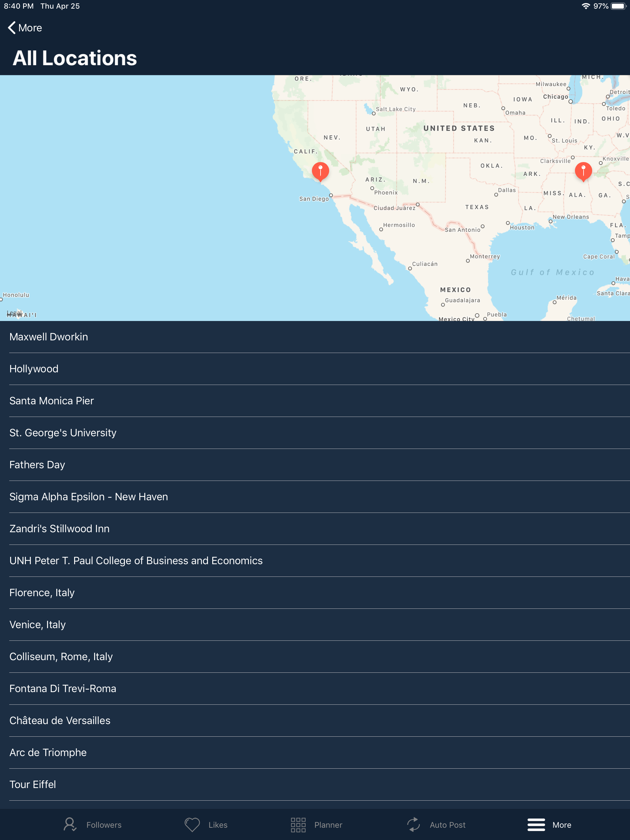Select Santa Monica Pier entry
This screenshot has height=840, width=630.
pyautogui.click(x=52, y=401)
